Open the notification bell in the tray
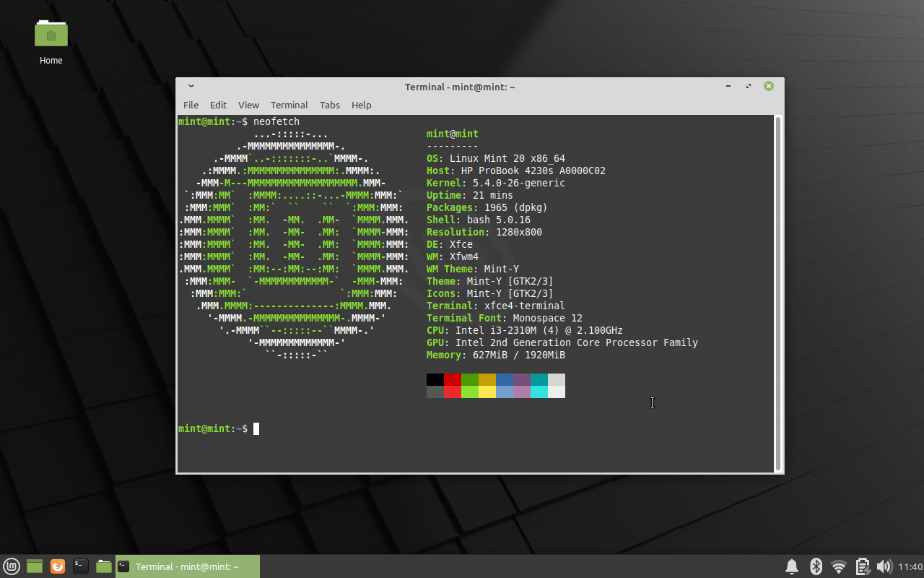Viewport: 924px width, 578px height. tap(791, 566)
